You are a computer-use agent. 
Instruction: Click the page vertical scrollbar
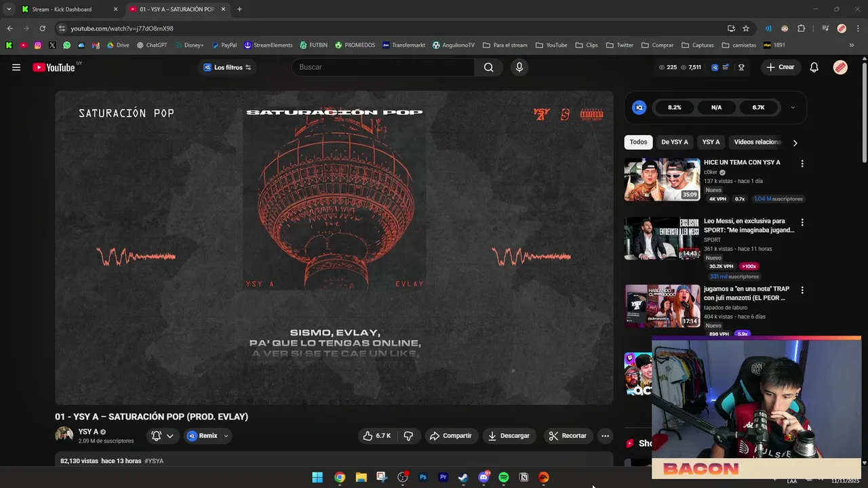point(864,112)
